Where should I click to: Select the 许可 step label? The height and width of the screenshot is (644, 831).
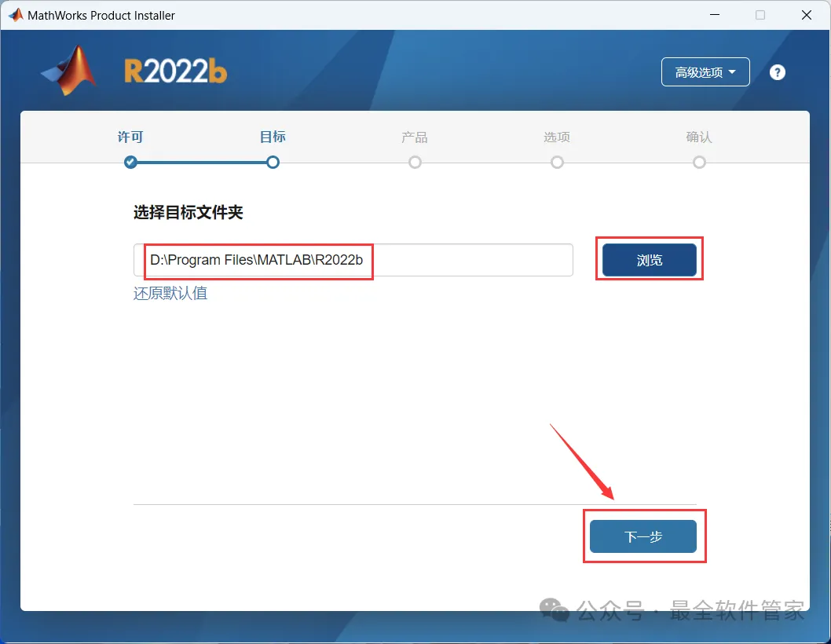click(130, 137)
